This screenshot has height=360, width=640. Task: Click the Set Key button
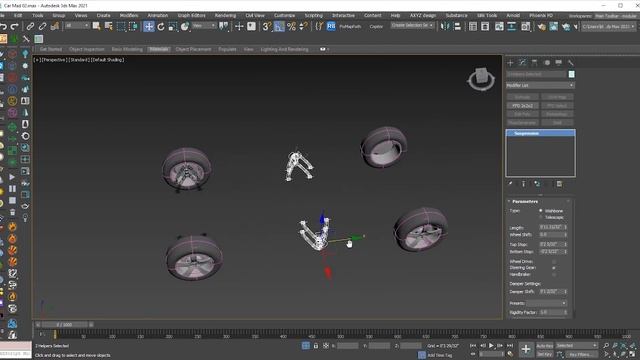[544, 354]
